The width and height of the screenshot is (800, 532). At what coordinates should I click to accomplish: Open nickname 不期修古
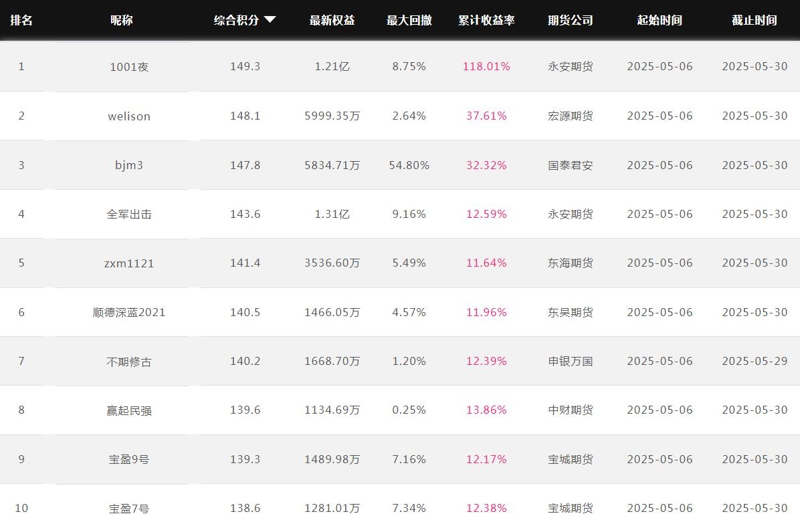[129, 362]
